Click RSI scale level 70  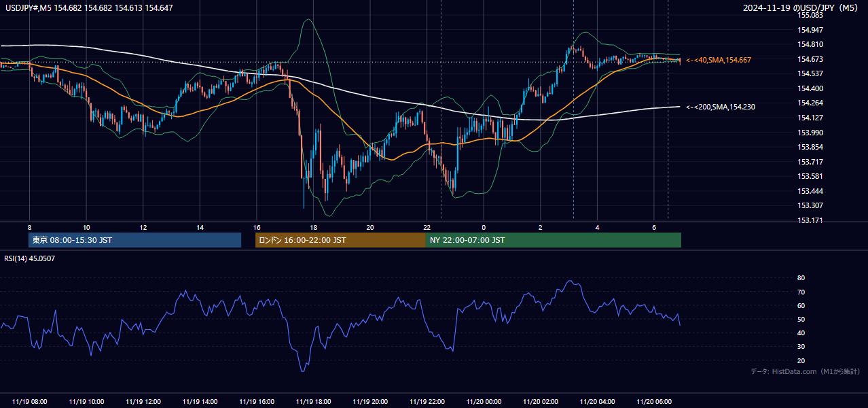click(801, 292)
